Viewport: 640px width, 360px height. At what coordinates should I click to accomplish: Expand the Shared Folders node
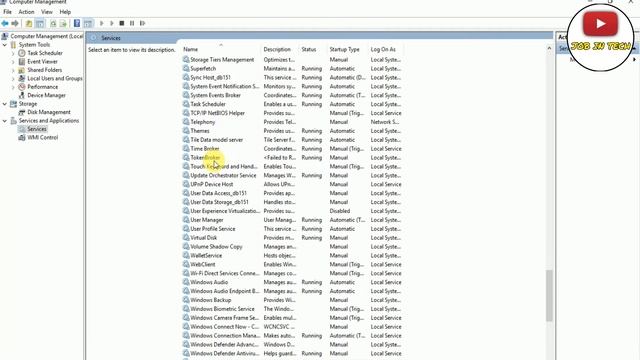point(13,70)
